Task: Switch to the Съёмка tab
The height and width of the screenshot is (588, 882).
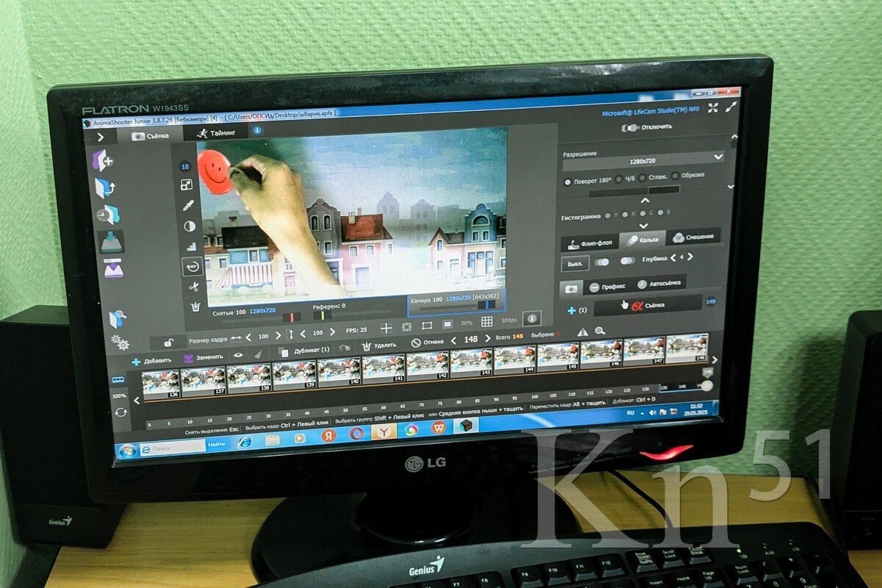Action: tap(151, 136)
